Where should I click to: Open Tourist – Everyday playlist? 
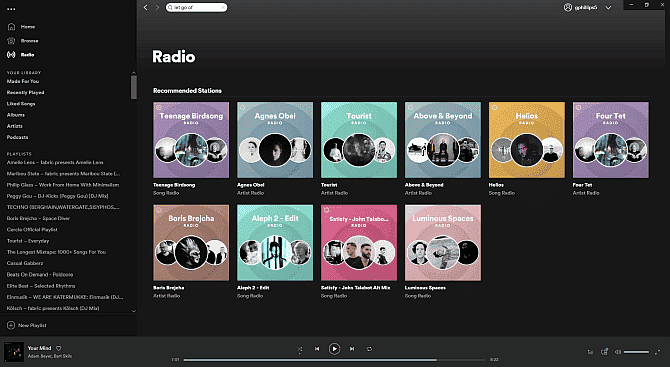28,241
